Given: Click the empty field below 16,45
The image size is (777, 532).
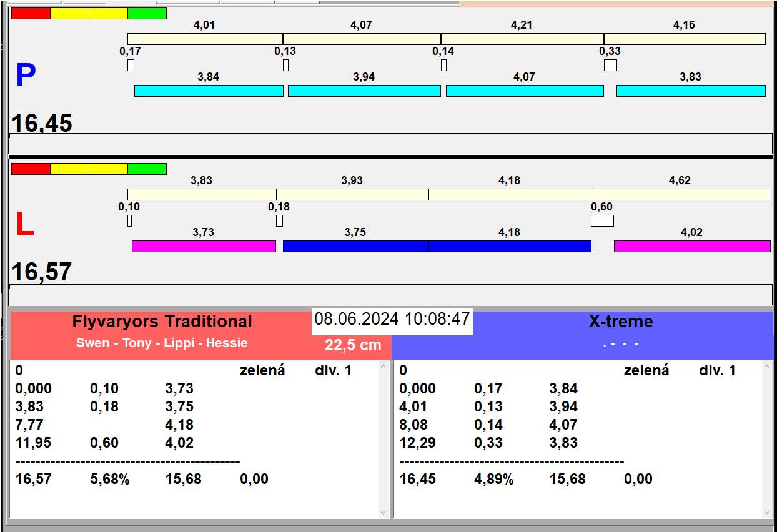Looking at the screenshot, I should [390, 144].
